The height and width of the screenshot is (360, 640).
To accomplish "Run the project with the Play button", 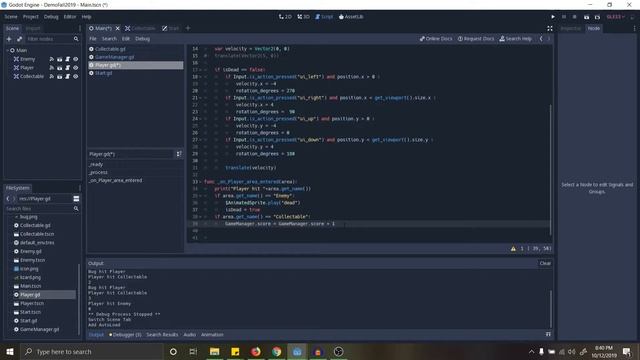I will 553,17.
